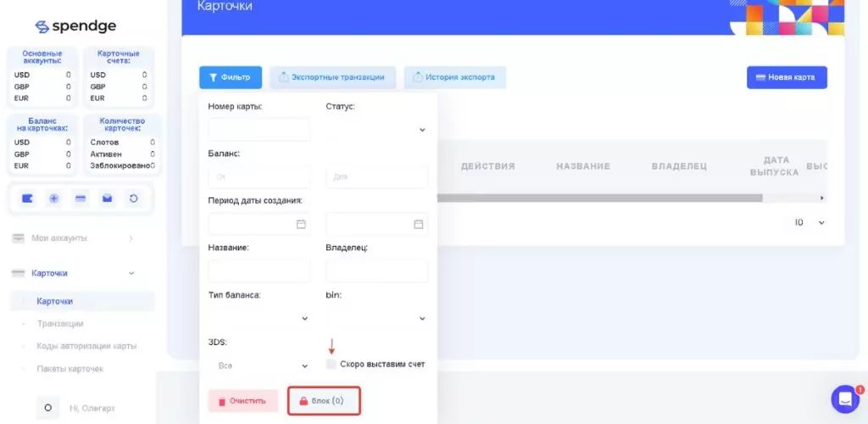Click the ДЕЙСТВИЯ column header
The height and width of the screenshot is (424, 868).
pos(487,166)
